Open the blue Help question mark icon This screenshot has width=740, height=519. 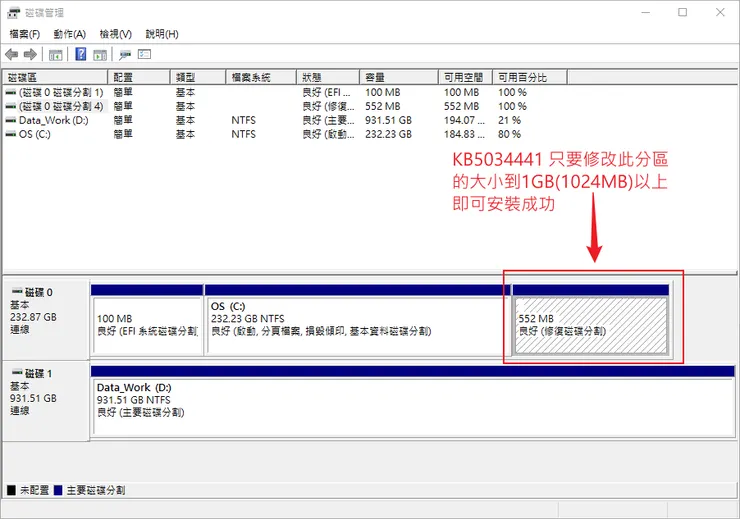81,54
